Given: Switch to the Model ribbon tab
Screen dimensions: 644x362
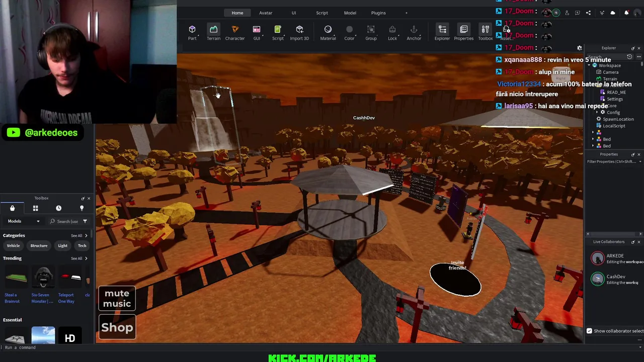Looking at the screenshot, I should (350, 13).
